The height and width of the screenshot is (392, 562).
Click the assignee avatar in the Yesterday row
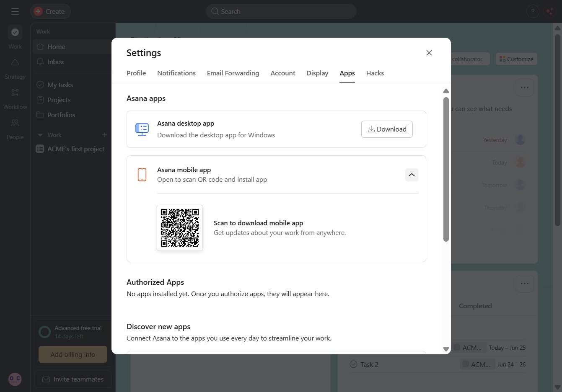click(521, 139)
